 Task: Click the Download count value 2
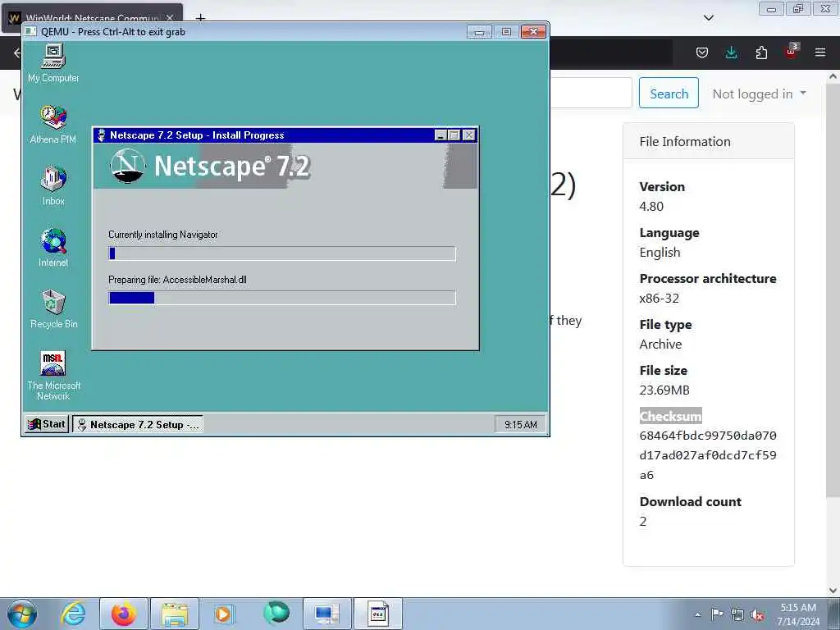(x=643, y=521)
